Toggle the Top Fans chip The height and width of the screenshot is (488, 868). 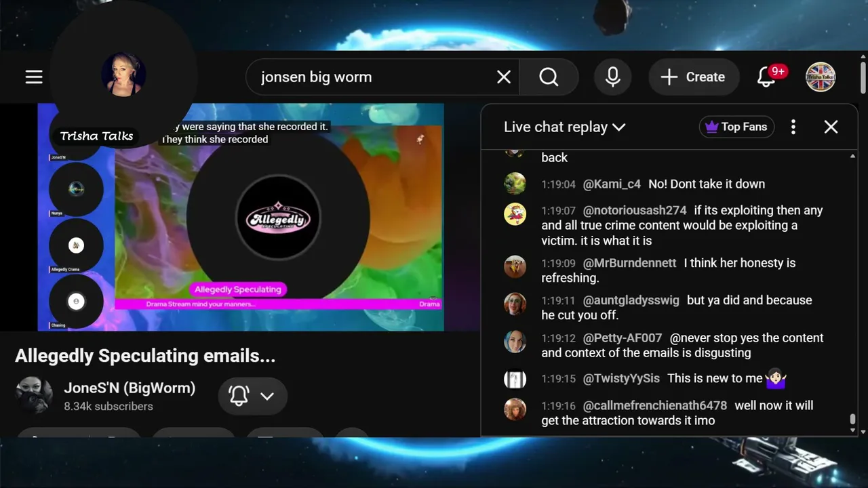736,127
